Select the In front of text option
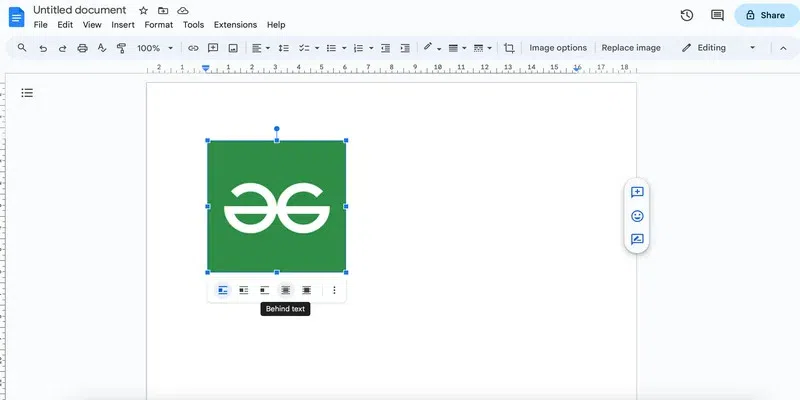800x400 pixels. click(306, 290)
